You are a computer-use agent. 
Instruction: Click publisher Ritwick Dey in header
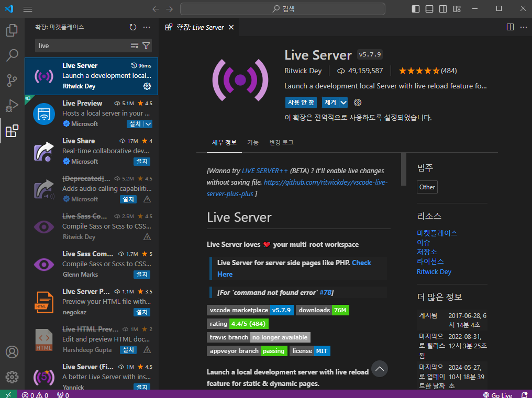pyautogui.click(x=303, y=71)
